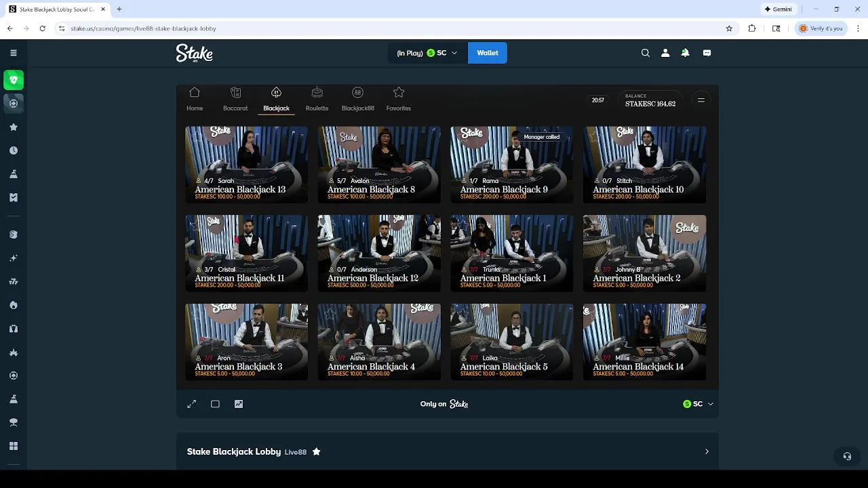
Task: Expand the Stake Blackjack Lobby details chevron
Action: tap(707, 451)
